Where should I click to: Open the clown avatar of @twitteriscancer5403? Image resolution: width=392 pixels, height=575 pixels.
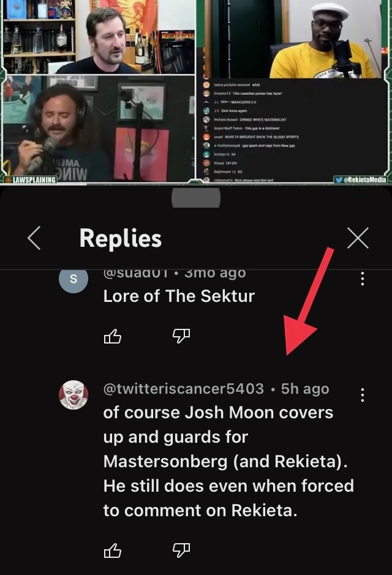[x=73, y=394]
